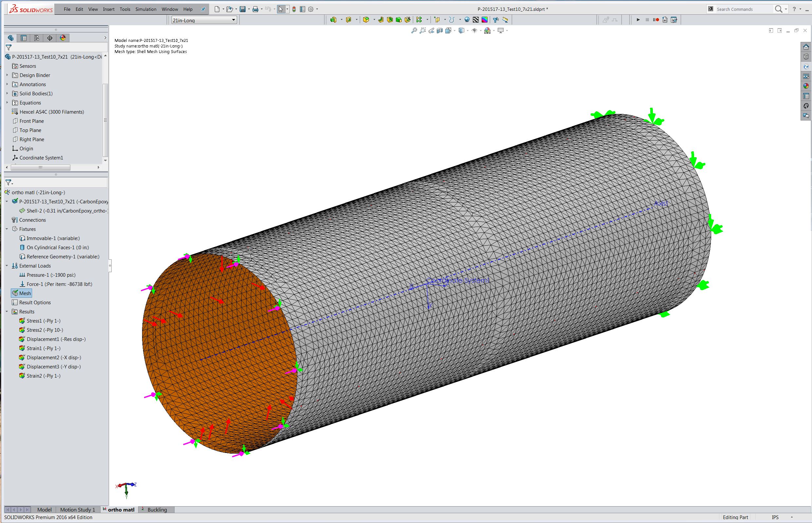
Task: Click the pin icon next to Help
Action: tap(203, 9)
